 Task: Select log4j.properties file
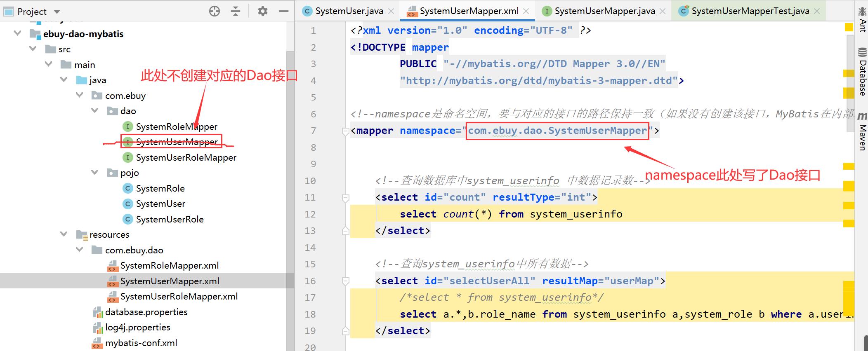(x=137, y=327)
